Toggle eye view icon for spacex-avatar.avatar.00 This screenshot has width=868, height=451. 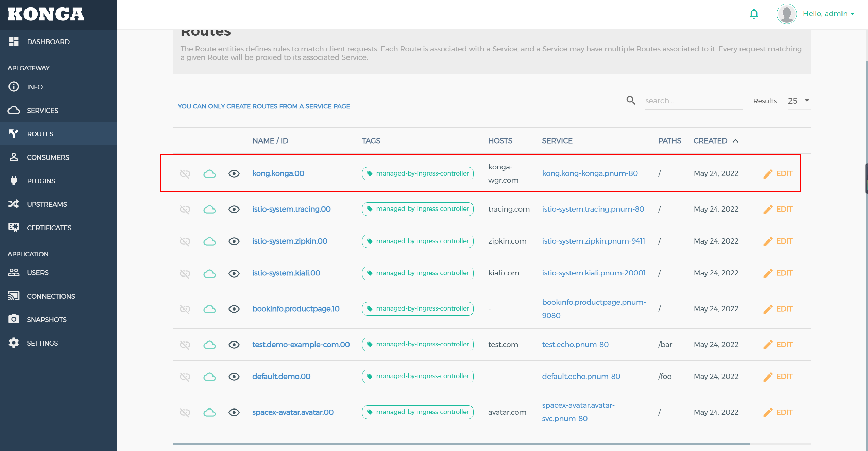pyautogui.click(x=234, y=413)
